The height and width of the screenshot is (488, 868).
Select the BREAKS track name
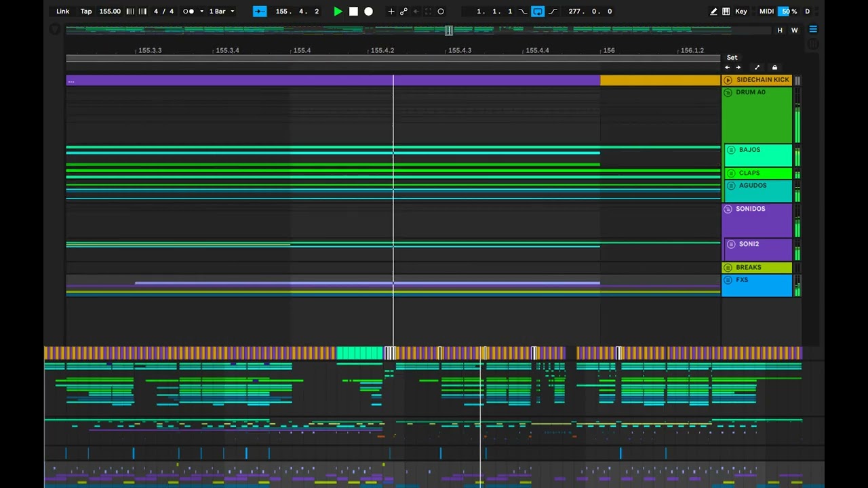tap(749, 268)
